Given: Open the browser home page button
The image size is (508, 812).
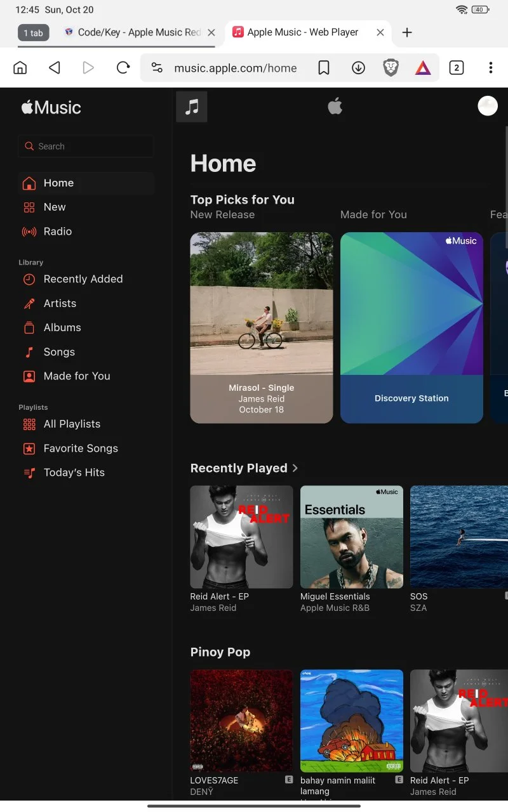Looking at the screenshot, I should [x=20, y=68].
